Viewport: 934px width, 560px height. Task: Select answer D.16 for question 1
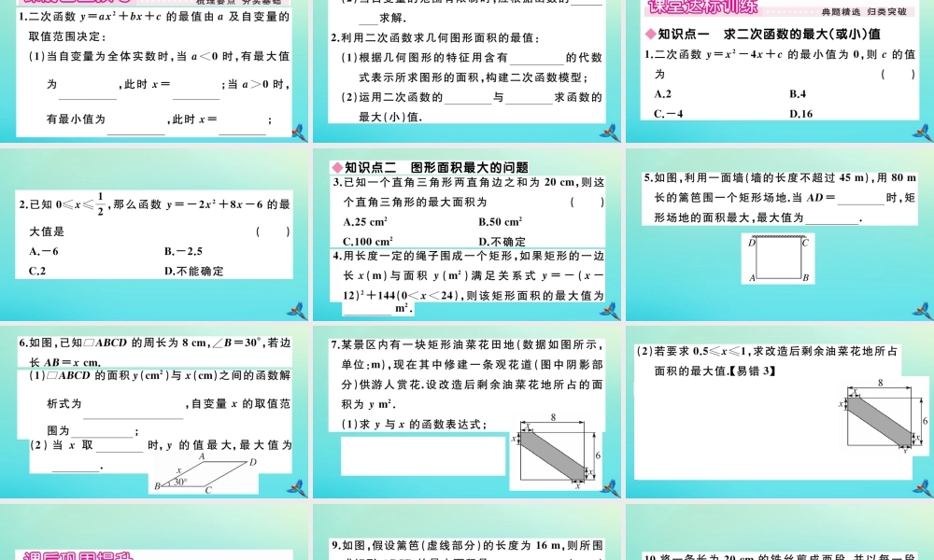coord(800,114)
